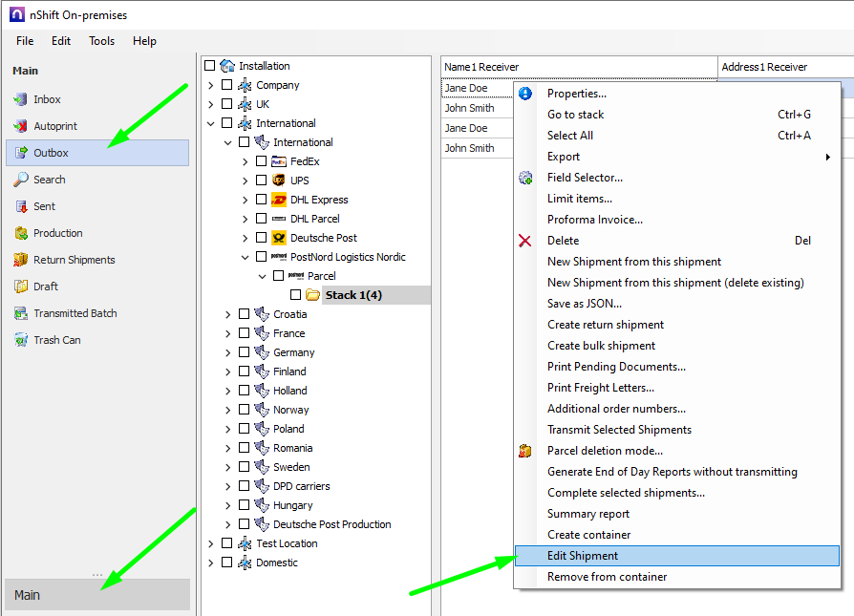Sort by Name1 Receiver column header

click(x=579, y=67)
